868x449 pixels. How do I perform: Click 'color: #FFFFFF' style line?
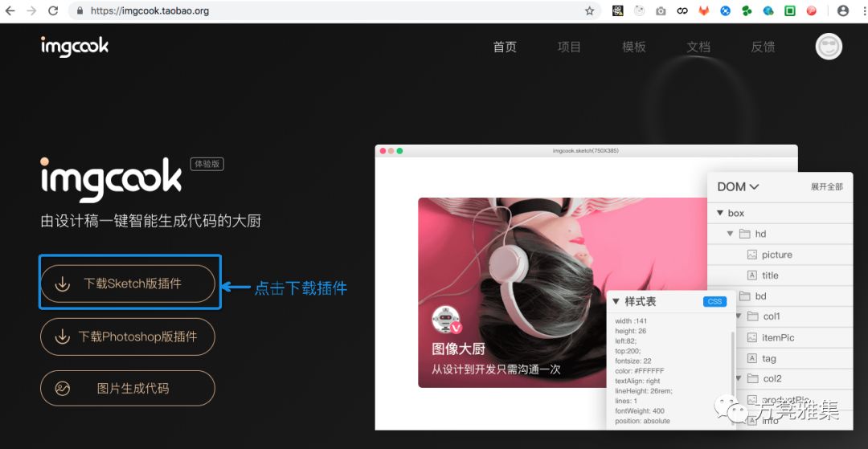[x=640, y=370]
